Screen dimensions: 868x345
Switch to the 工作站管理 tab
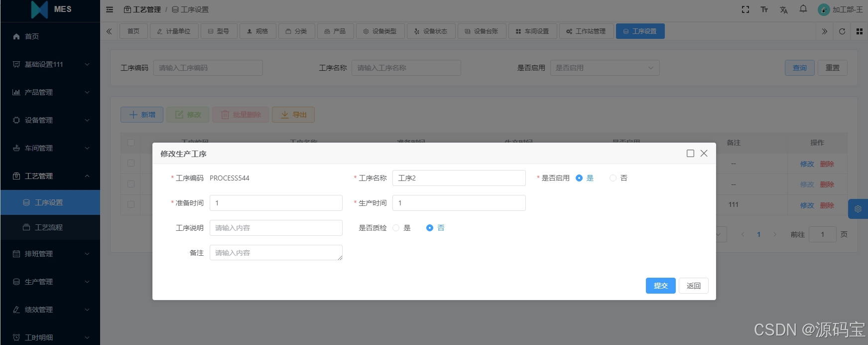586,31
